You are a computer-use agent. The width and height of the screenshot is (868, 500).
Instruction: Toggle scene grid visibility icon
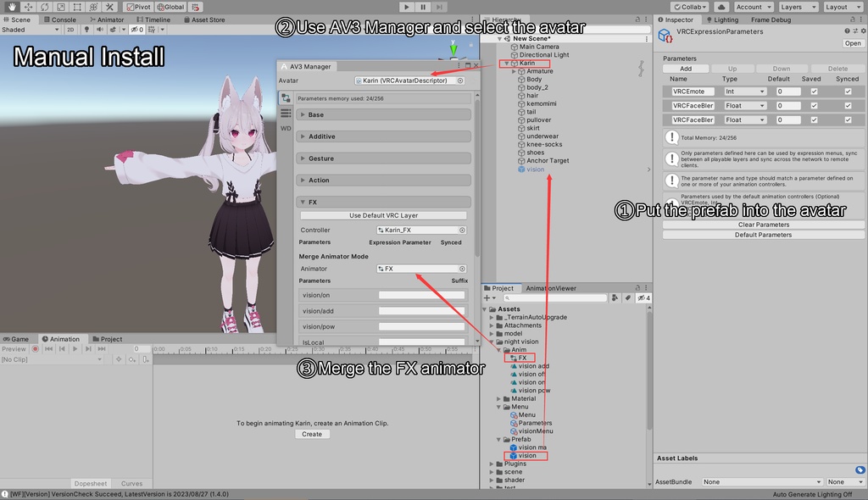(152, 30)
